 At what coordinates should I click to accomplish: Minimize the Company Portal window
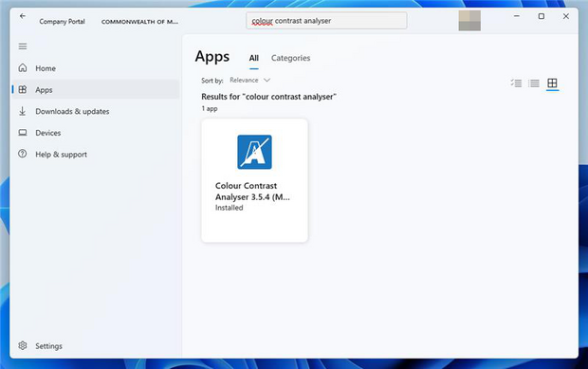517,16
